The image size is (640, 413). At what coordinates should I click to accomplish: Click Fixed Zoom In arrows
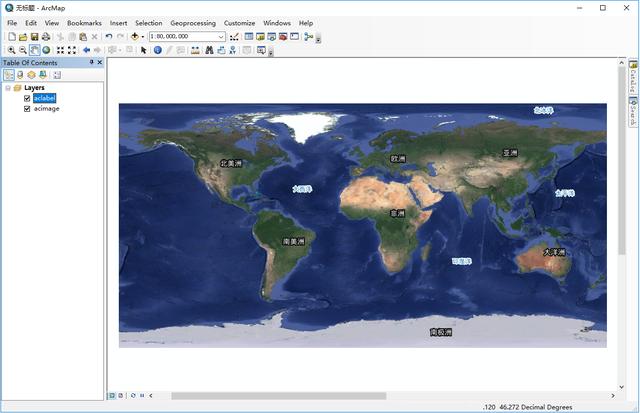[x=60, y=50]
